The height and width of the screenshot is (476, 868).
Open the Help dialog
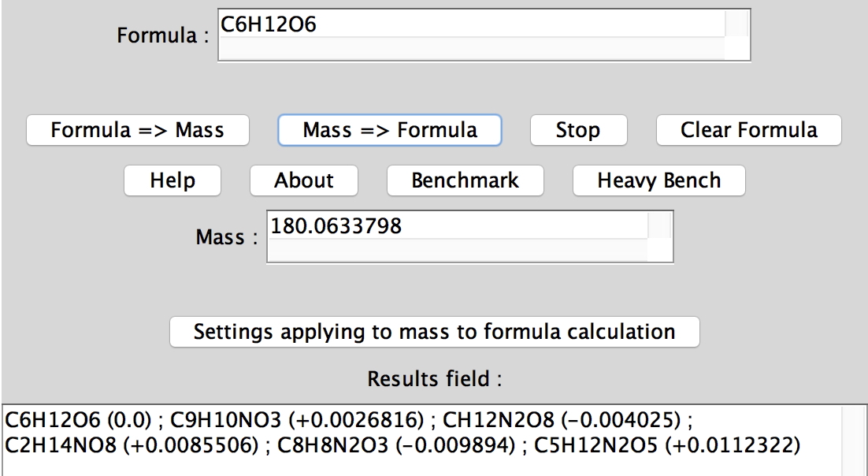[172, 180]
